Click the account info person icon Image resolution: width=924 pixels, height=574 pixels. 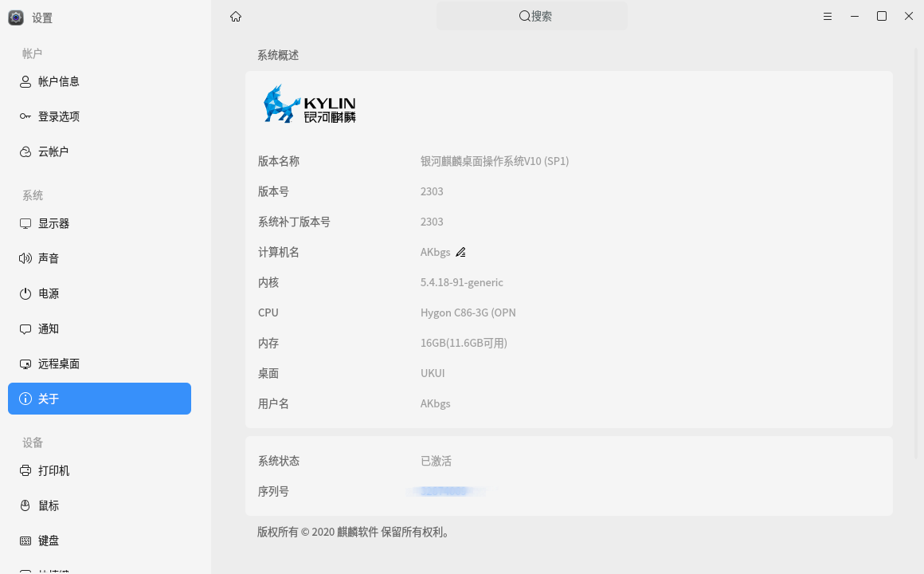(x=25, y=81)
